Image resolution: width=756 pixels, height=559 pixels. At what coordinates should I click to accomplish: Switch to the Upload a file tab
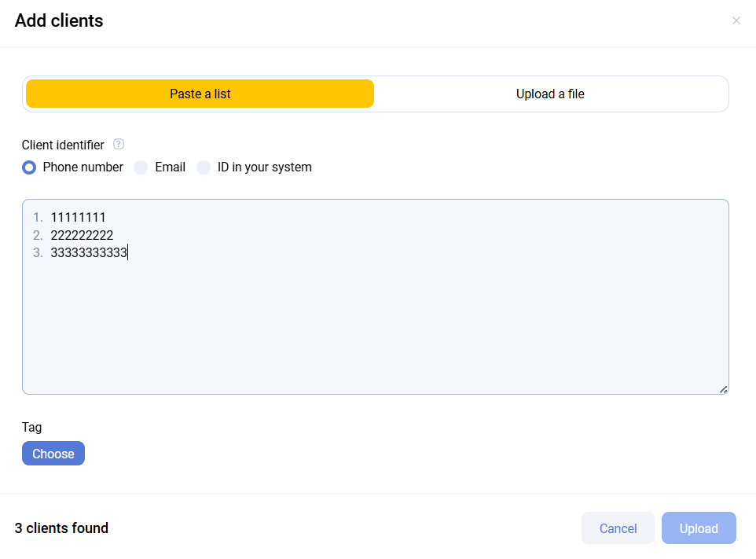pos(550,94)
